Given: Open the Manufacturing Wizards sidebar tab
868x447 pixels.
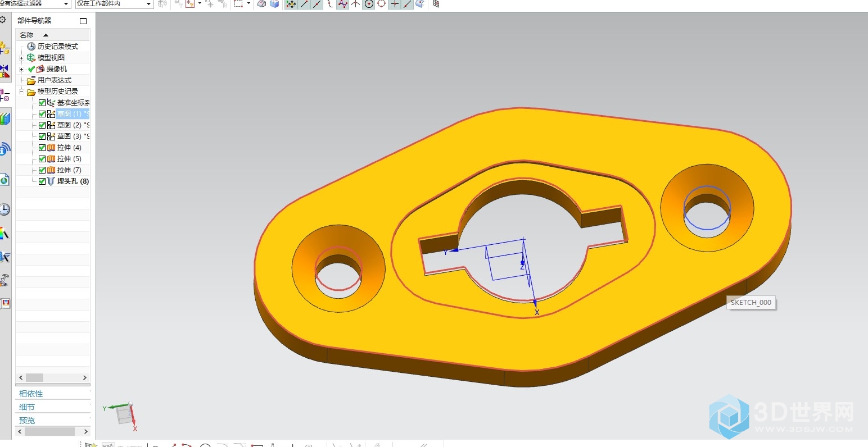Looking at the screenshot, I should click(x=4, y=280).
